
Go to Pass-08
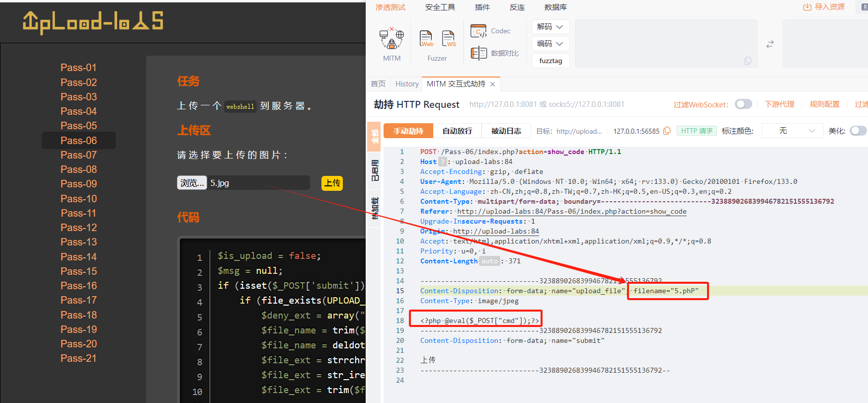79,169
